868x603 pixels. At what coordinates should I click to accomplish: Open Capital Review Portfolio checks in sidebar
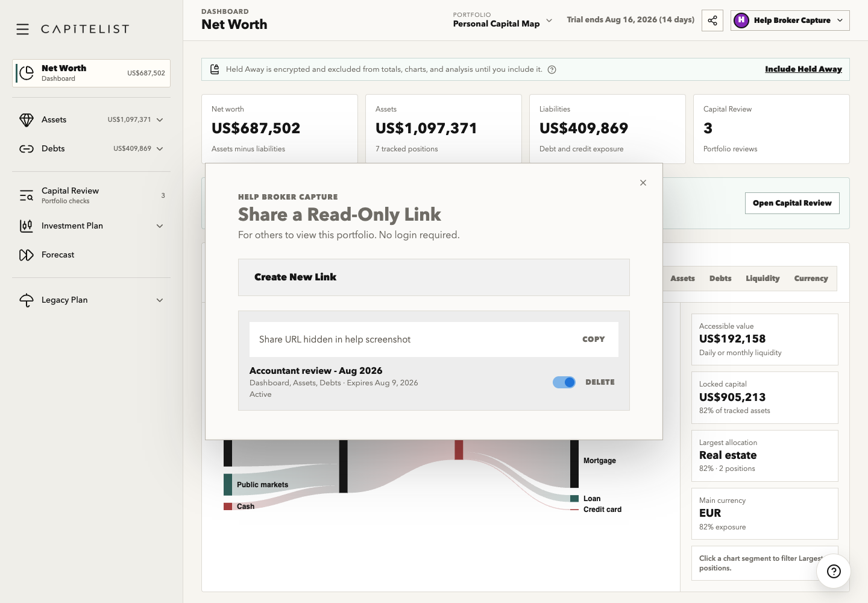pos(91,195)
